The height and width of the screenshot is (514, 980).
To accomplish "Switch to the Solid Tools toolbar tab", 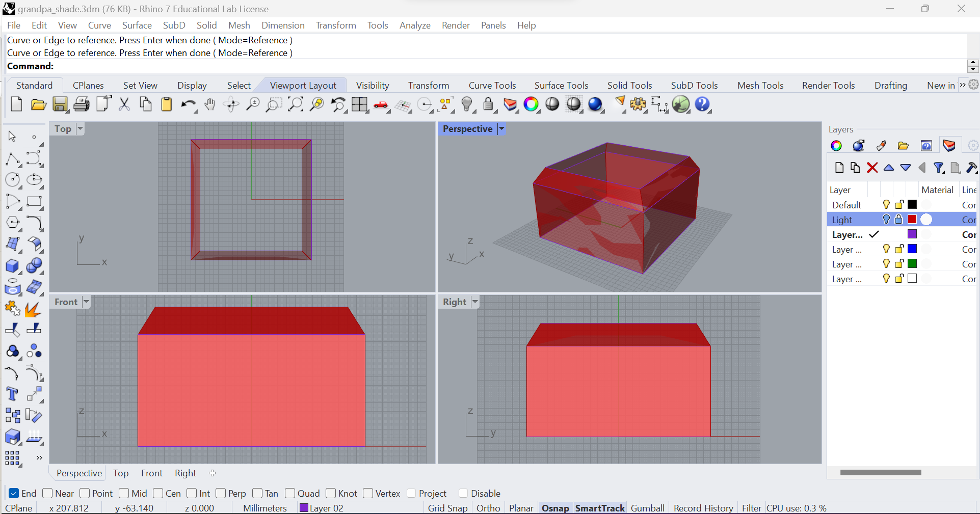I will coord(629,86).
